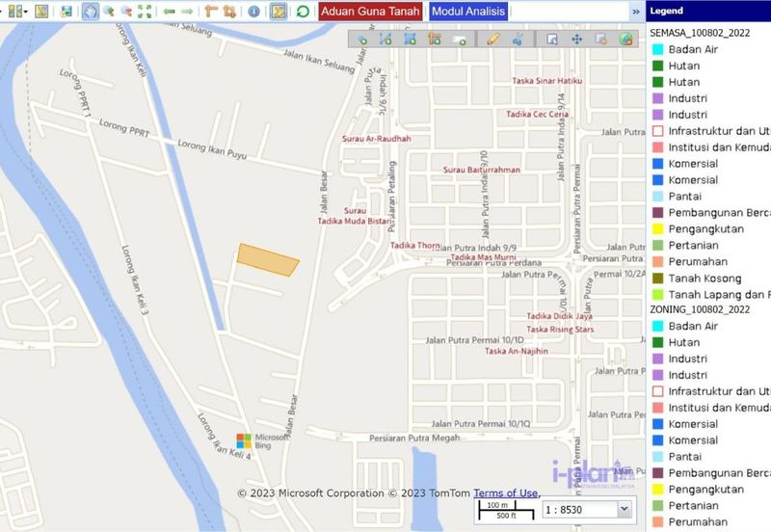The image size is (771, 532).
Task: Click the cyan Badan Air legend swatch
Action: click(657, 49)
